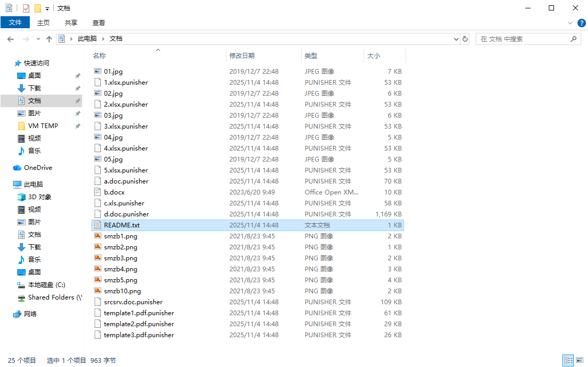Click the Refresh button in address bar
The image size is (588, 367).
click(465, 39)
